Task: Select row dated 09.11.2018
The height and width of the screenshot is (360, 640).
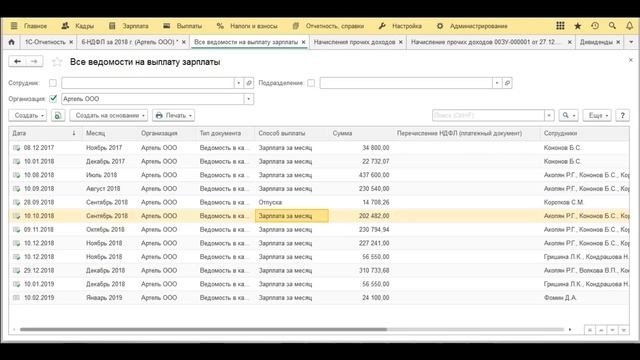Action: tap(319, 229)
